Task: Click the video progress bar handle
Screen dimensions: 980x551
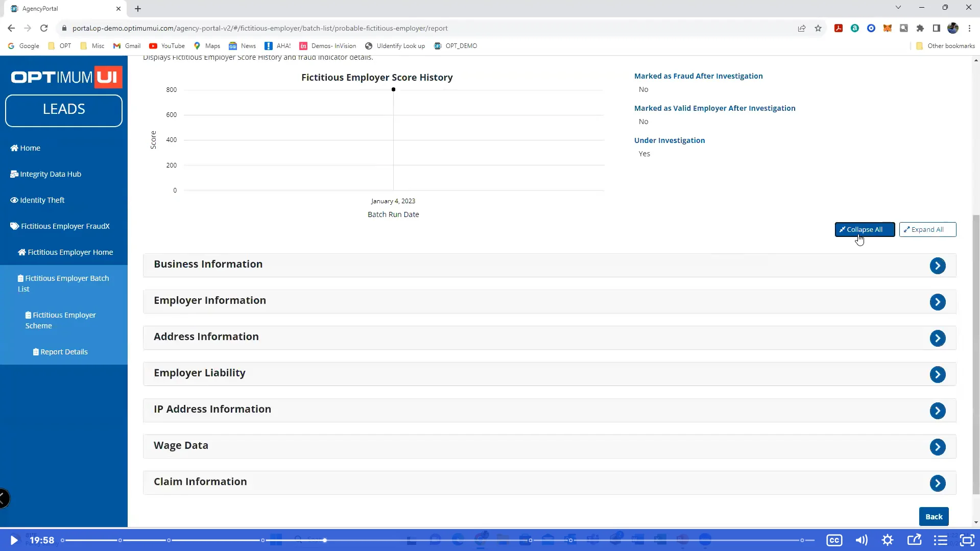Action: [x=324, y=540]
